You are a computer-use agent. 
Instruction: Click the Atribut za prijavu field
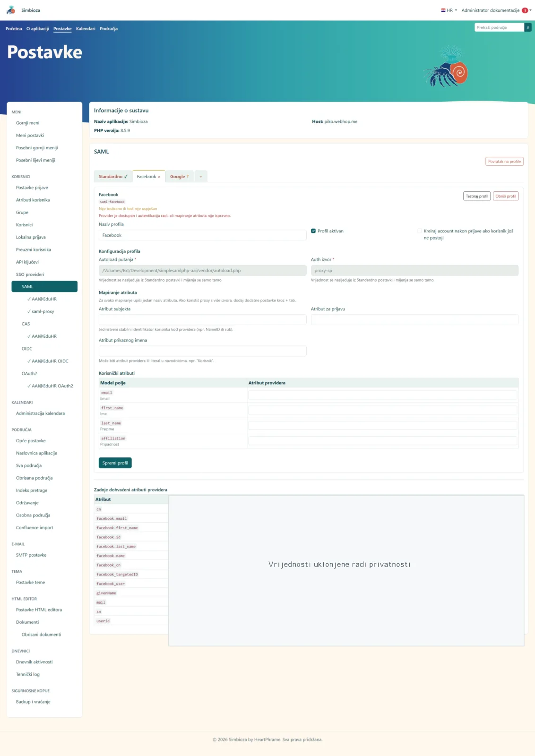tap(414, 320)
